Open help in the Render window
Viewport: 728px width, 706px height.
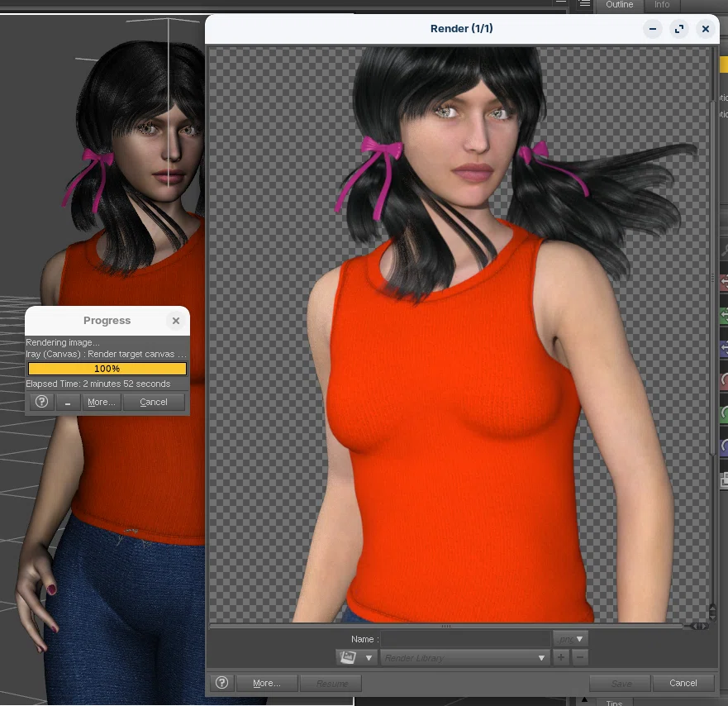[x=222, y=683]
